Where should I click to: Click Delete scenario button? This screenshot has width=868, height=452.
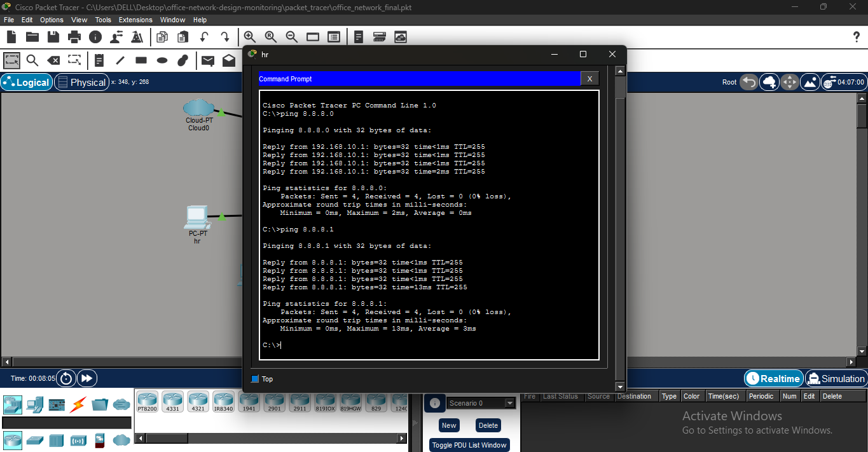488,425
